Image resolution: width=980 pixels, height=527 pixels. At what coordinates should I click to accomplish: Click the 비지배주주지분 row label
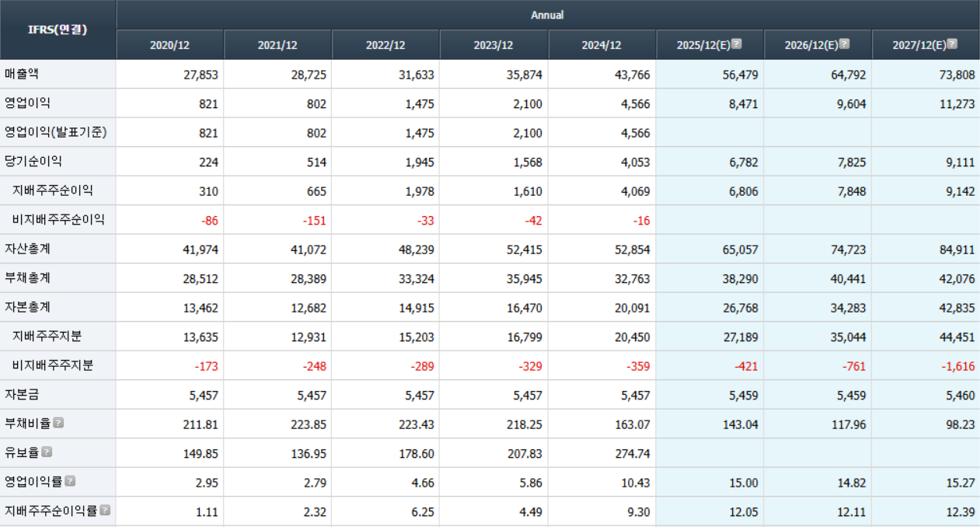[53, 365]
